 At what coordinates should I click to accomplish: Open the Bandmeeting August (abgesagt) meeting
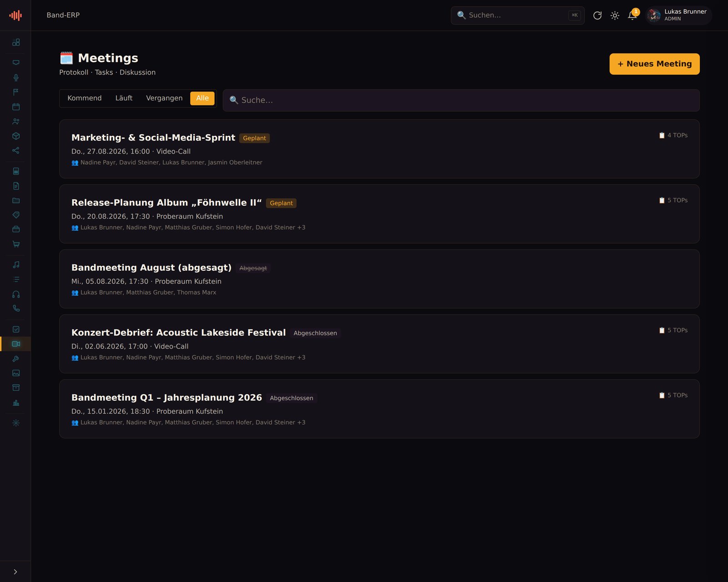coord(379,279)
